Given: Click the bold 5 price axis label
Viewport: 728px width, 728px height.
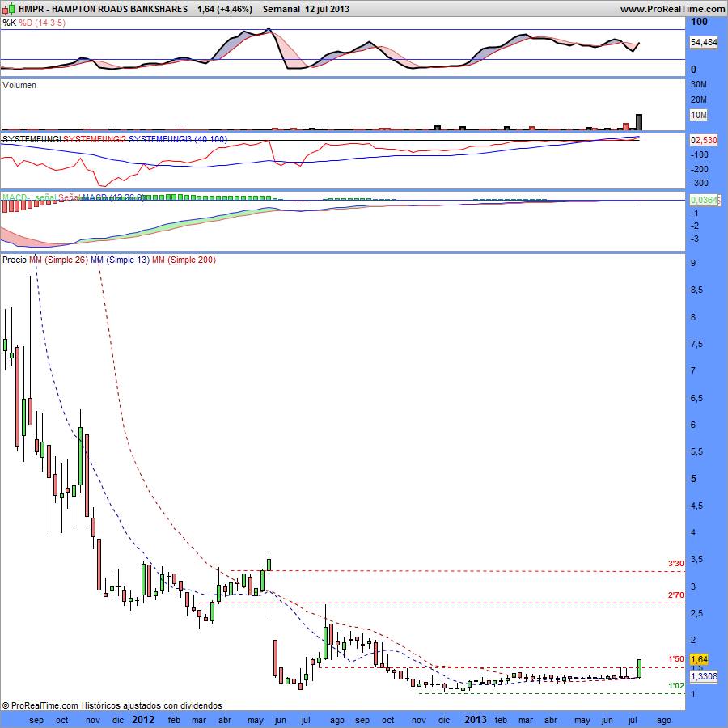Looking at the screenshot, I should (694, 478).
